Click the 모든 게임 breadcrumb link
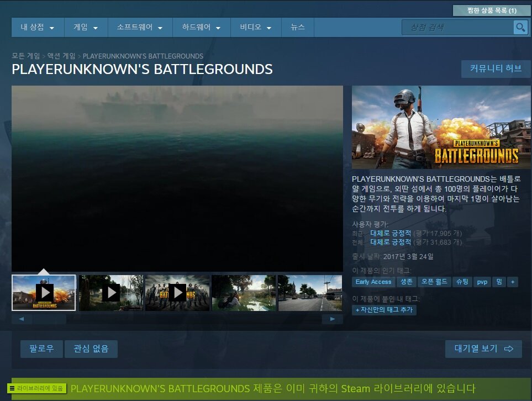The width and height of the screenshot is (532, 401). pos(26,56)
